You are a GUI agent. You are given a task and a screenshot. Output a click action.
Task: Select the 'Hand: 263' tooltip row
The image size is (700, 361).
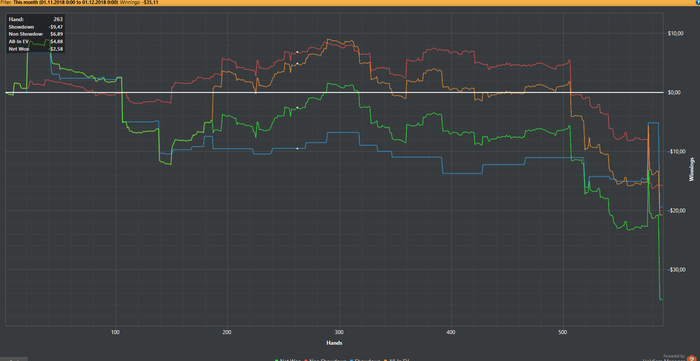tap(36, 20)
